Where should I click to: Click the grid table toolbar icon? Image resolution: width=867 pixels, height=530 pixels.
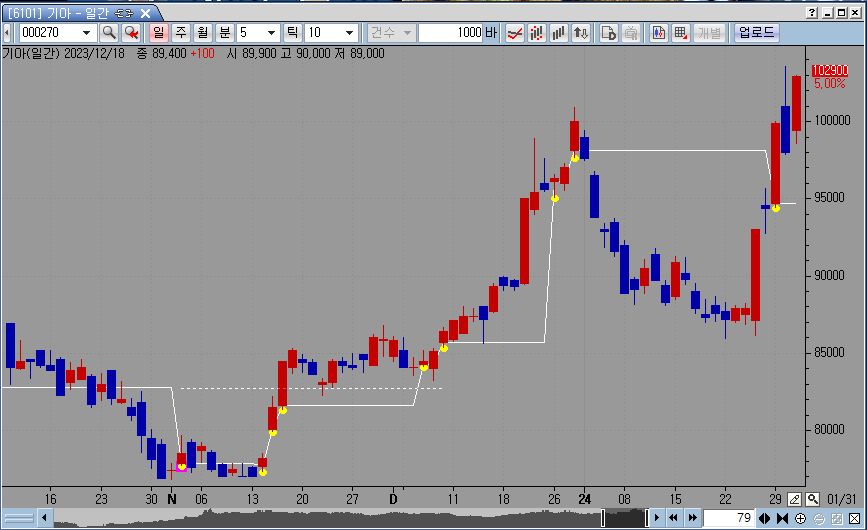[680, 33]
